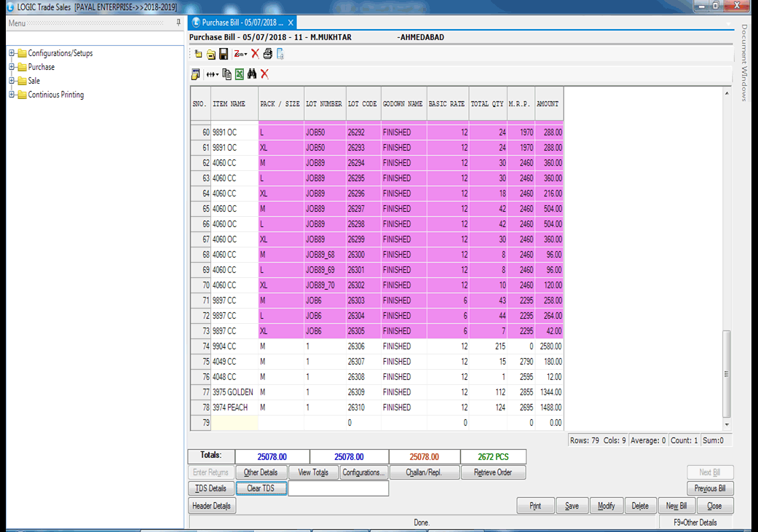Click the Excel export icon
758x532 pixels.
pyautogui.click(x=240, y=74)
